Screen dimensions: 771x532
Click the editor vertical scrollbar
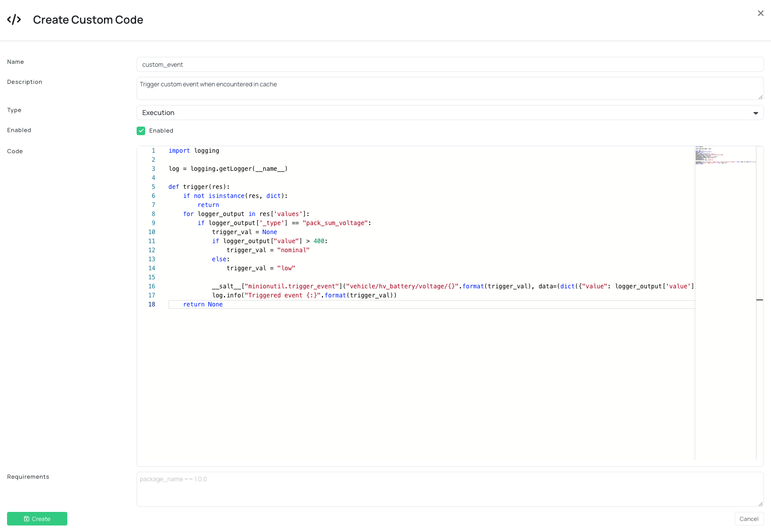point(759,303)
